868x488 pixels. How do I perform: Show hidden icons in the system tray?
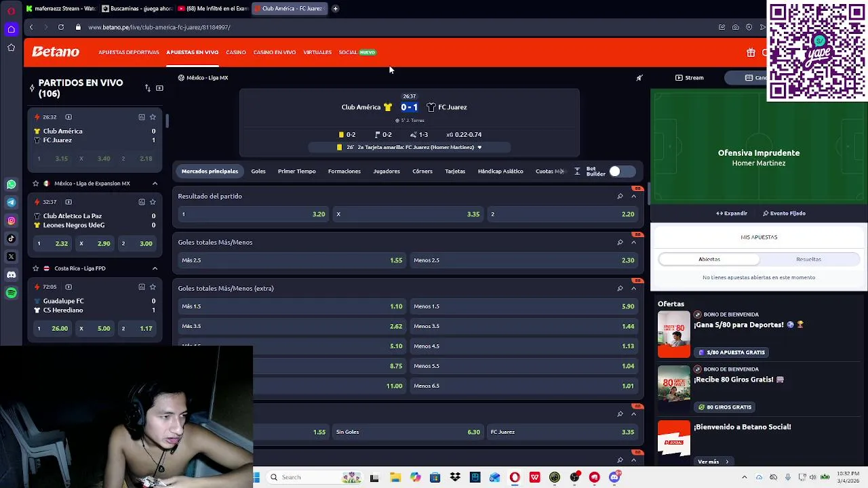[744, 477]
